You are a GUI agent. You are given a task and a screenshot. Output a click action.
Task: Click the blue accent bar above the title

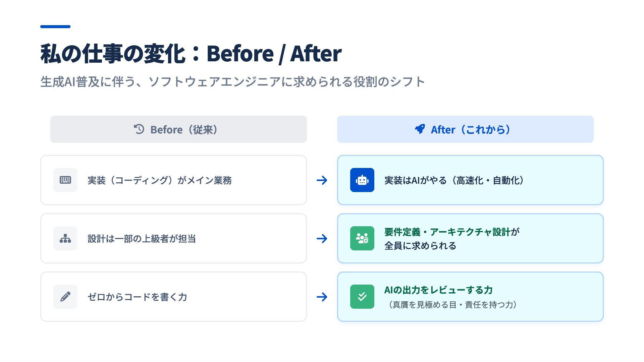(55, 26)
